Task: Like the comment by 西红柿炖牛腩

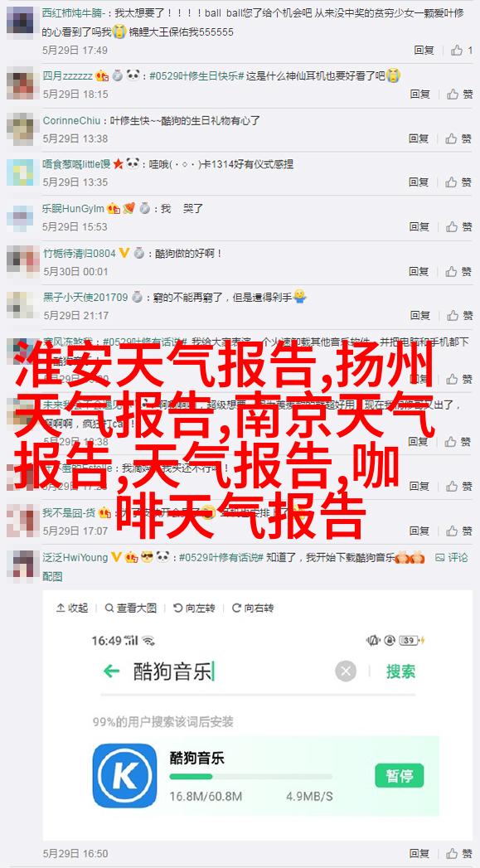Action: click(461, 51)
